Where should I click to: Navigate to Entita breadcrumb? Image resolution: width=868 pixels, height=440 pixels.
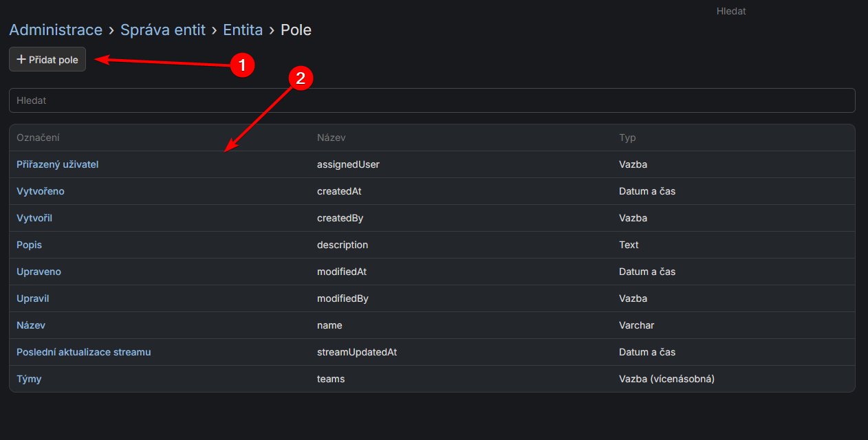click(242, 30)
